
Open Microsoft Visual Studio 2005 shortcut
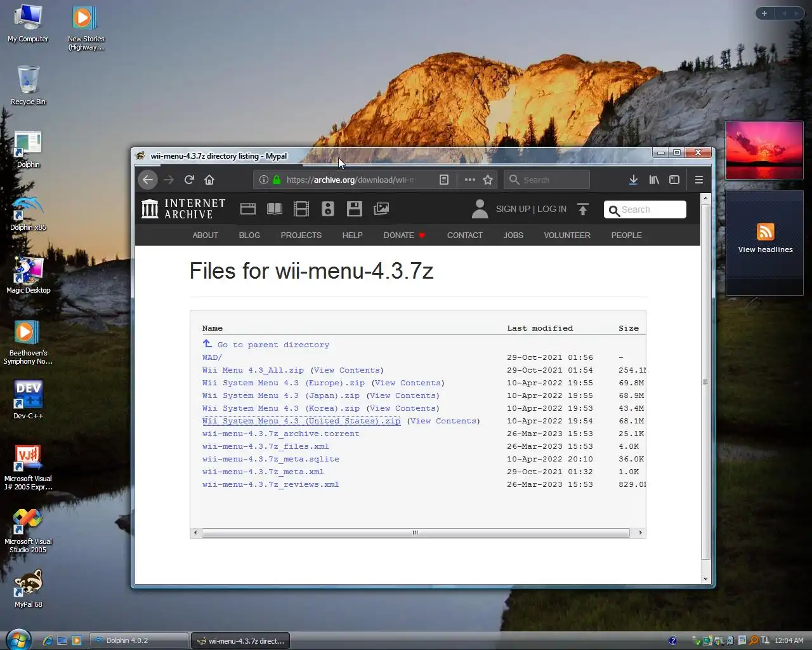[28, 531]
